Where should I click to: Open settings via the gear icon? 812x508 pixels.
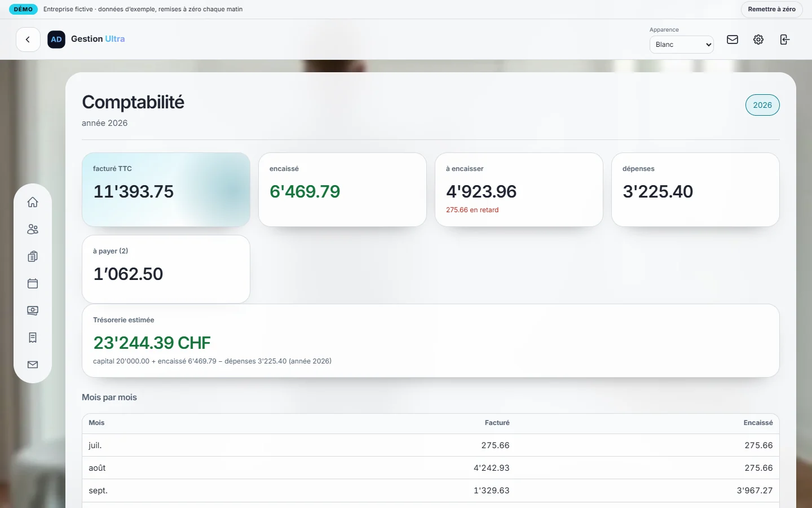point(758,40)
